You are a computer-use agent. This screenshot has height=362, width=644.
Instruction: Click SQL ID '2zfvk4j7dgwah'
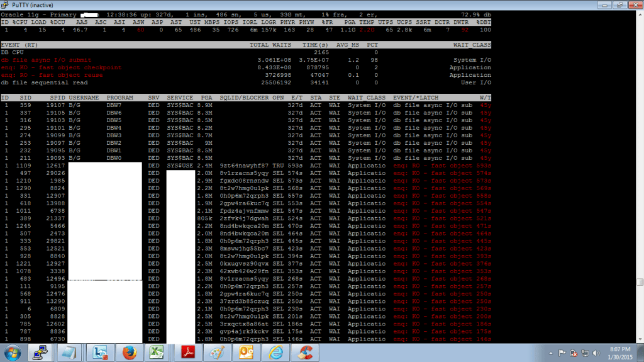[x=244, y=218]
